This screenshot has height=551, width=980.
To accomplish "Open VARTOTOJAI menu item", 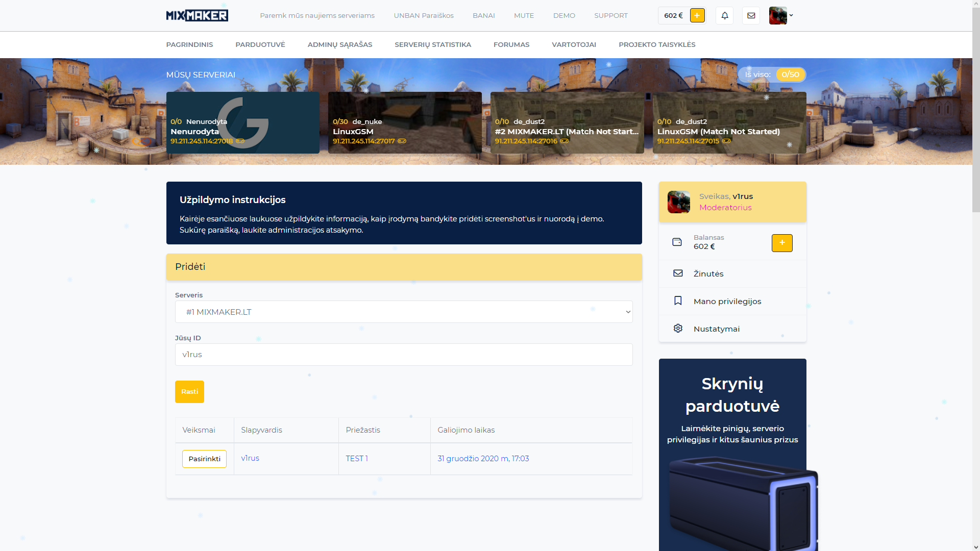I will pyautogui.click(x=574, y=44).
